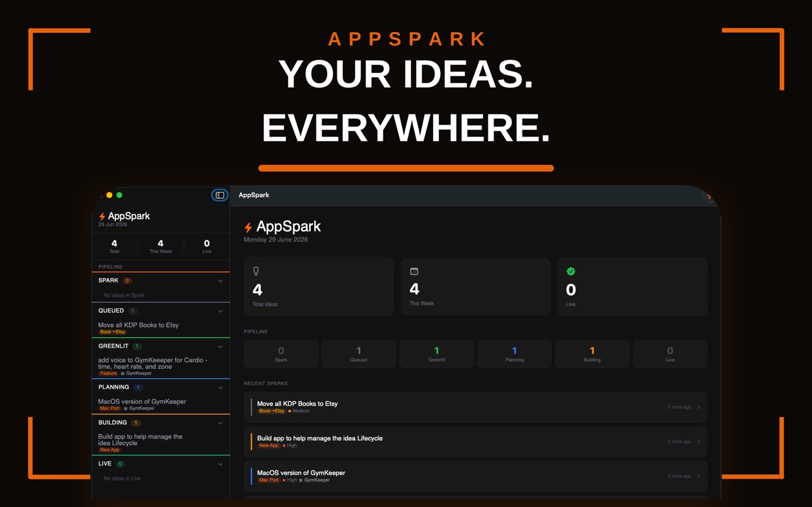Select the QUEUED pipeline header in sidebar

click(x=161, y=311)
